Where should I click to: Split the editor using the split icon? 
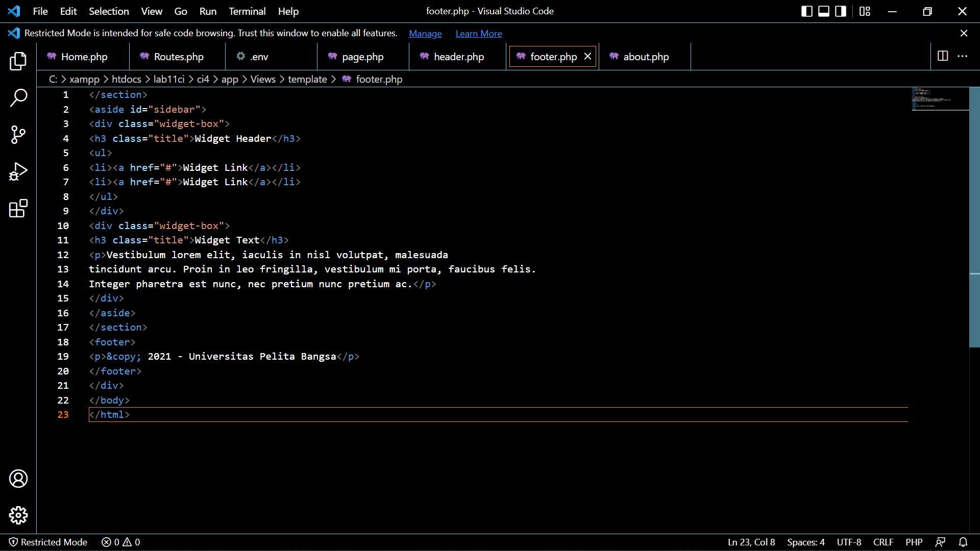click(942, 57)
